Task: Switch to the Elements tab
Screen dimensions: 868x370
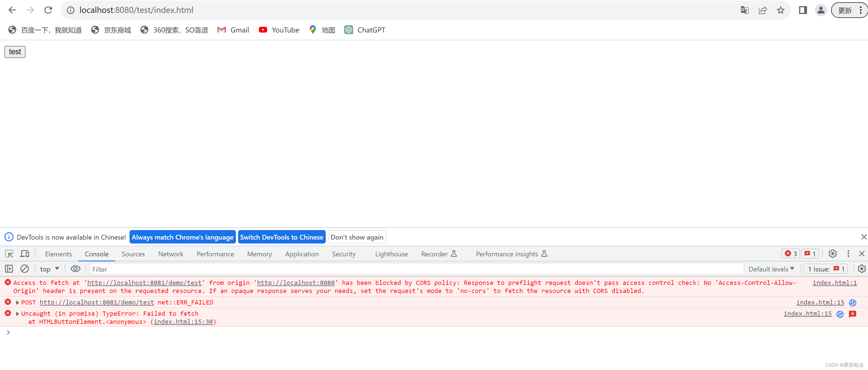Action: click(x=58, y=254)
